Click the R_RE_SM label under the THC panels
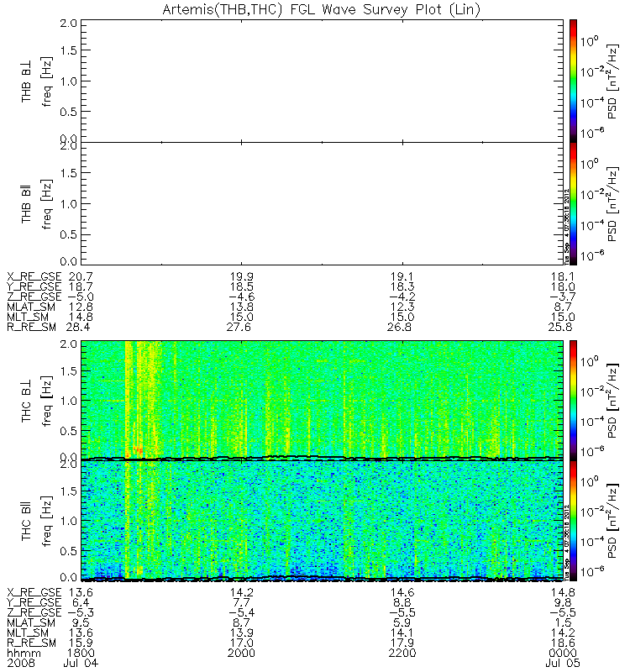The height and width of the screenshot is (672, 630). tap(31, 643)
